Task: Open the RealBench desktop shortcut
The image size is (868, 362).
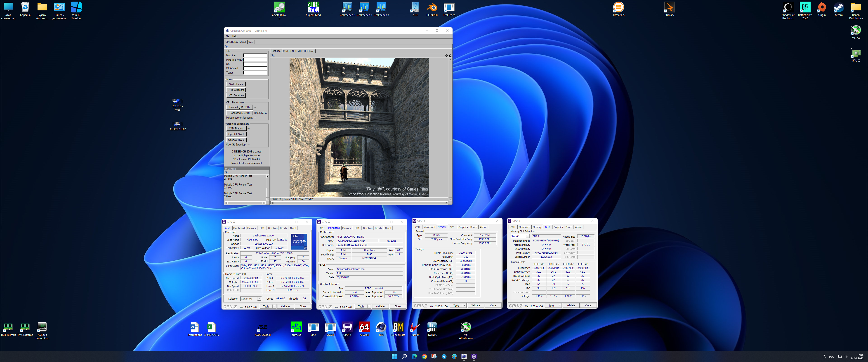Action: click(x=449, y=9)
